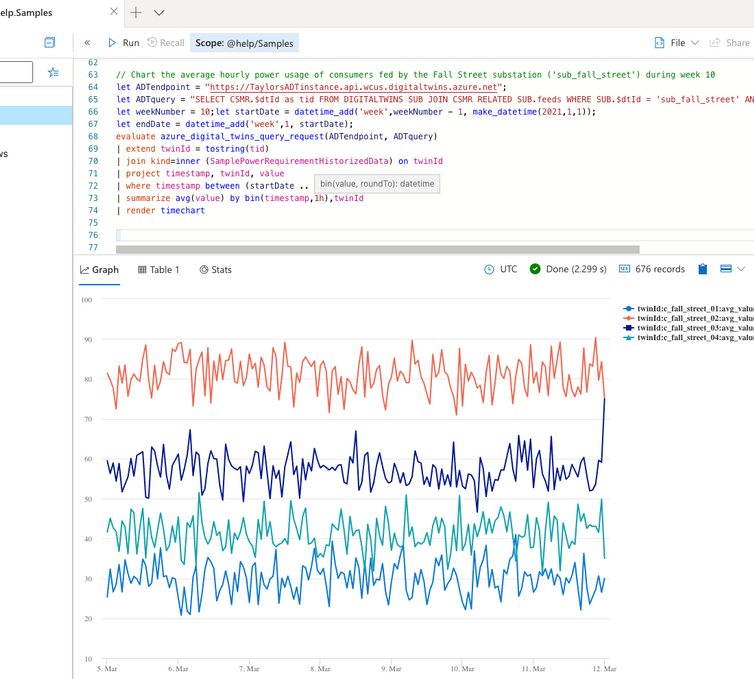Click the editor horizontal scrollbar
The image size is (754, 679).
pos(377,249)
